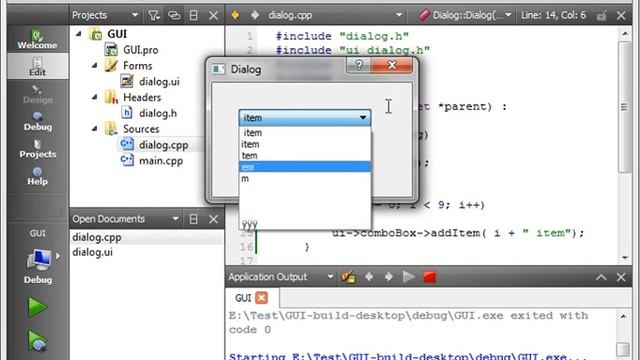Choose the first 'item' list entry
The height and width of the screenshot is (360, 640).
[x=305, y=133]
